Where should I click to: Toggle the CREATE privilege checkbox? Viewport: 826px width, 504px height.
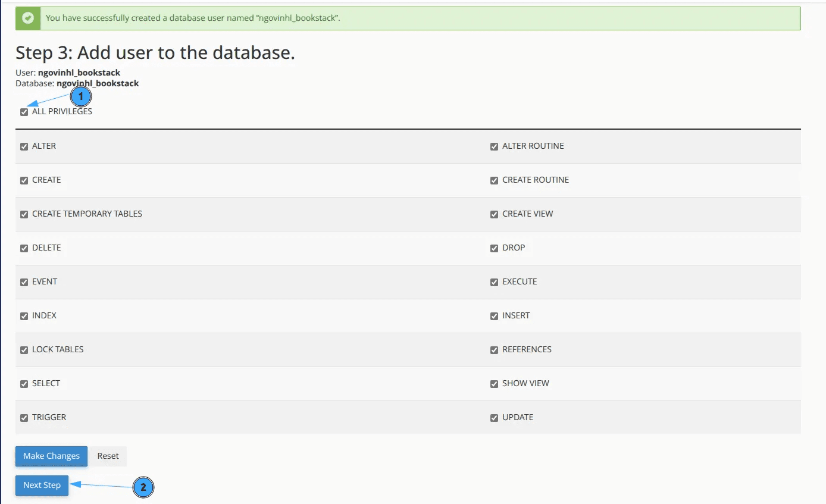coord(24,180)
